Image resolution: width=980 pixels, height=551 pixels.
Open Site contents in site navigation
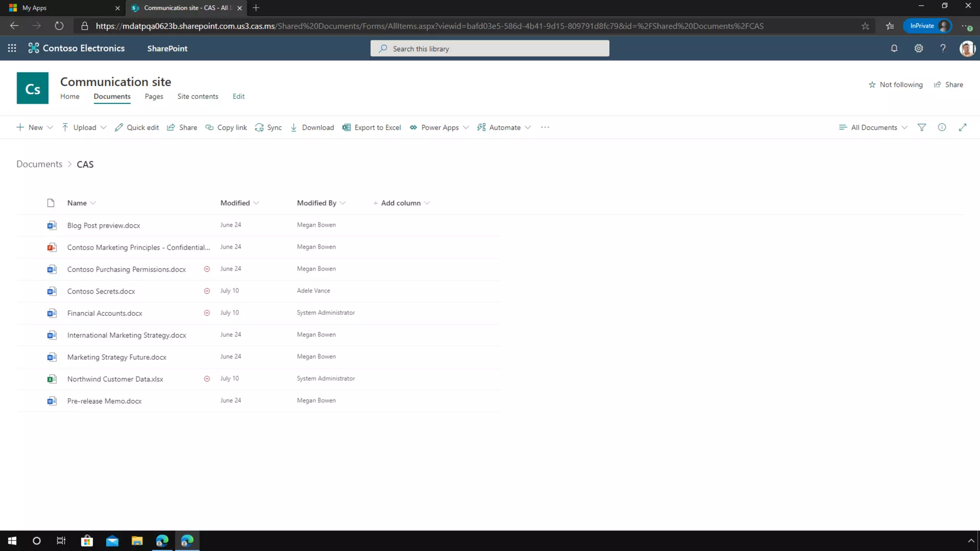[198, 96]
